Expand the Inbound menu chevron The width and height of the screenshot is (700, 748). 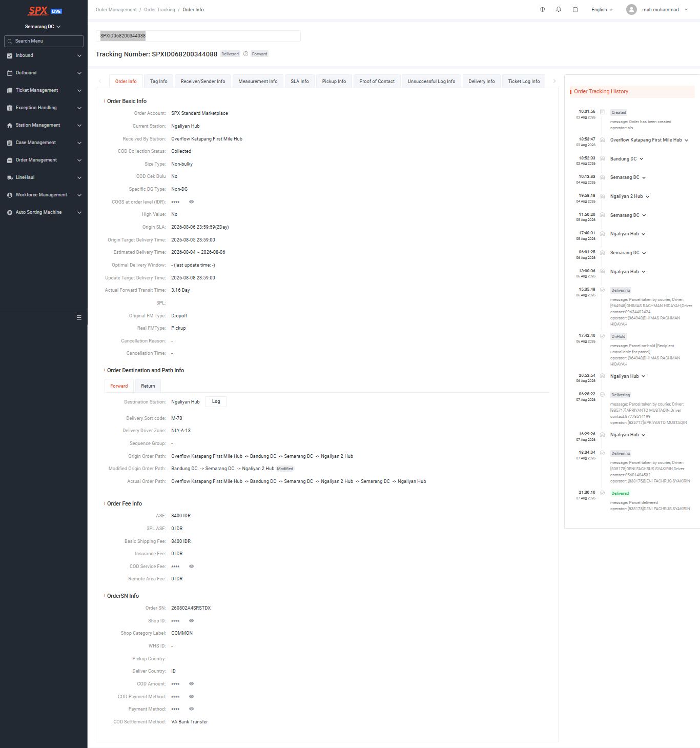click(79, 55)
